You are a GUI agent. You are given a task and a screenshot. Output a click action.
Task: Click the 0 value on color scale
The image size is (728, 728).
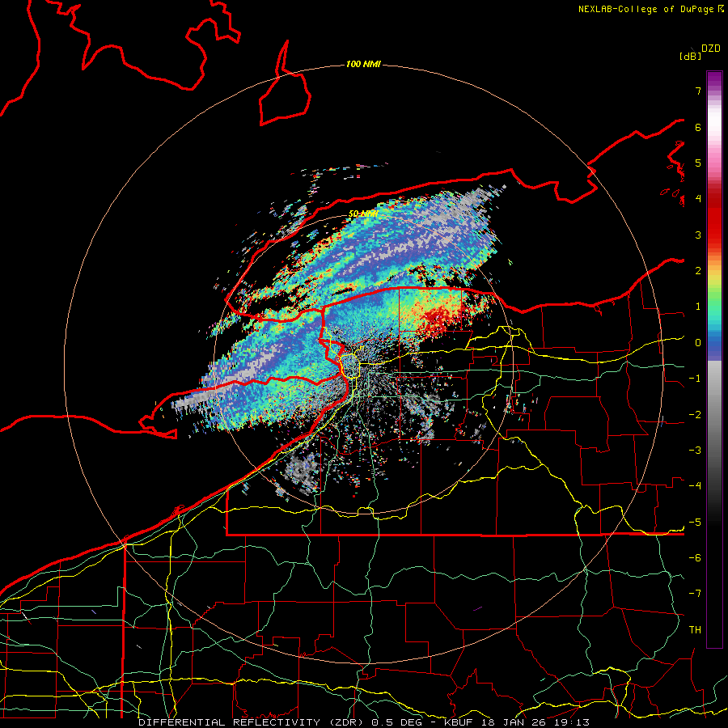698,343
